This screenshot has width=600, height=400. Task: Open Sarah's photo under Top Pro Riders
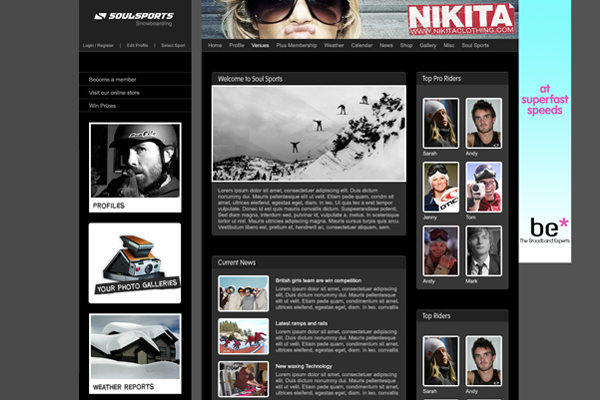coord(441,123)
